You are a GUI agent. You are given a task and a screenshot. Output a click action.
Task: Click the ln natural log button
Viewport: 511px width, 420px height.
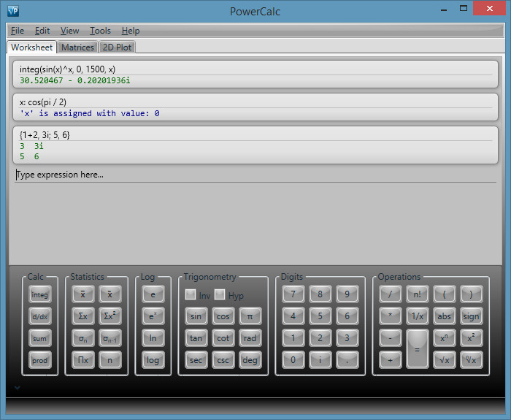[153, 338]
